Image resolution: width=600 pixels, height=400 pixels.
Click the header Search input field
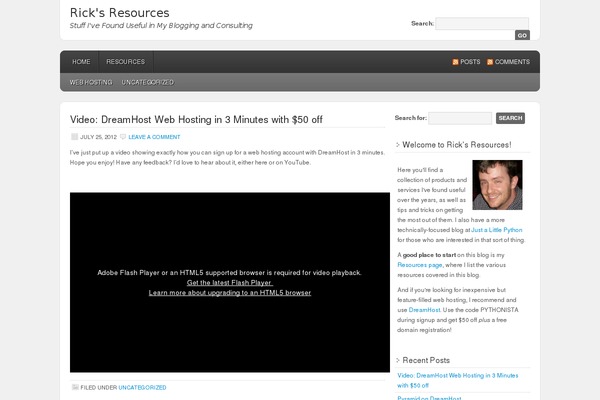[x=482, y=23]
